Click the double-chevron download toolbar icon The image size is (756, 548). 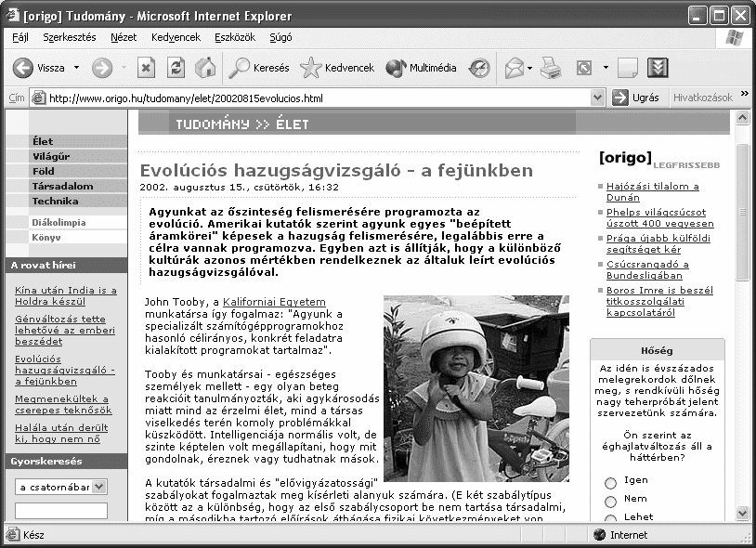(x=658, y=68)
